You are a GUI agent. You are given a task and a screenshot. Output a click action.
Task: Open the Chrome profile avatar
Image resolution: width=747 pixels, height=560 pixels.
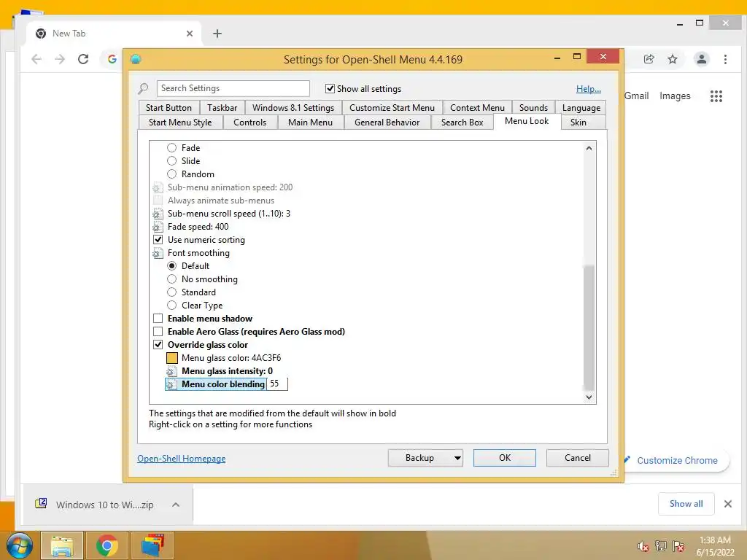coord(701,59)
